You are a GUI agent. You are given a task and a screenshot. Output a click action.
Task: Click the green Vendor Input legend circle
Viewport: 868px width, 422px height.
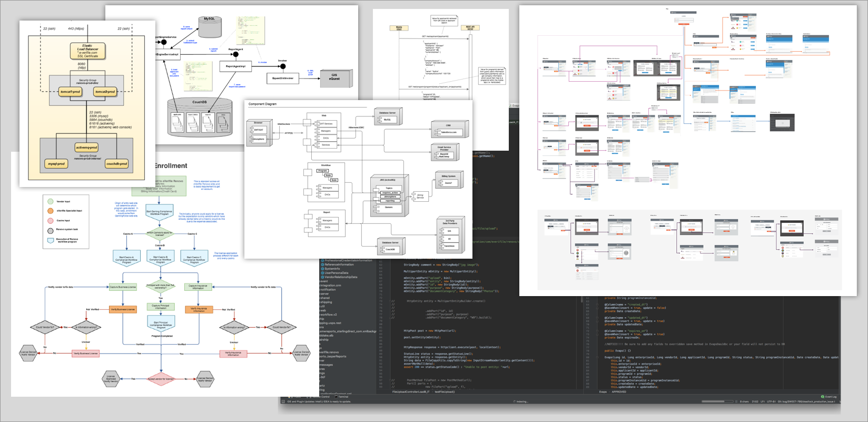tap(50, 201)
